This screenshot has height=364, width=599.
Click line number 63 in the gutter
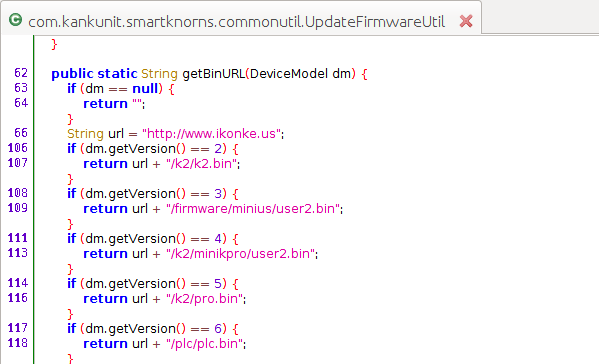tap(21, 88)
